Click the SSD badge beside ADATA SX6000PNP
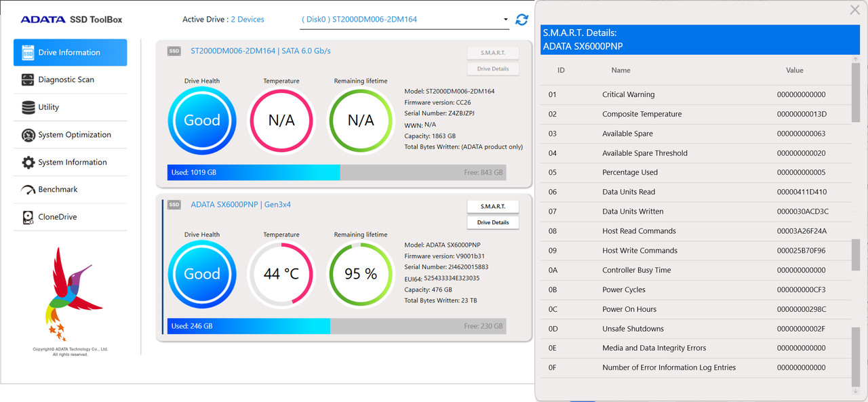The height and width of the screenshot is (402, 868). (x=174, y=205)
